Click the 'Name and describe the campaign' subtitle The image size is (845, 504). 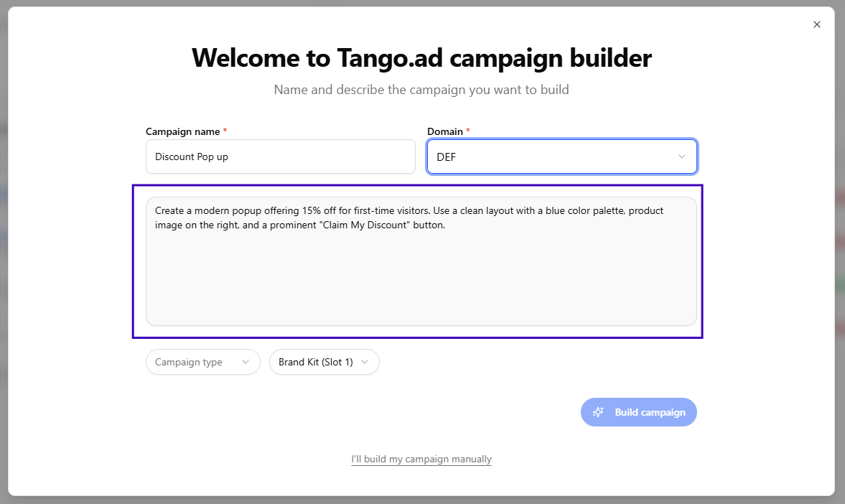421,90
